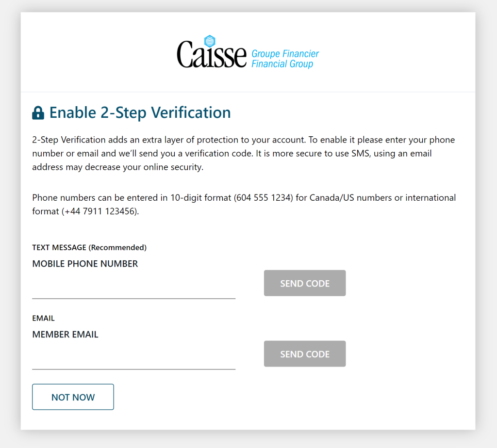The width and height of the screenshot is (497, 448).
Task: Click the Financial Group text in the header
Action: (x=283, y=64)
